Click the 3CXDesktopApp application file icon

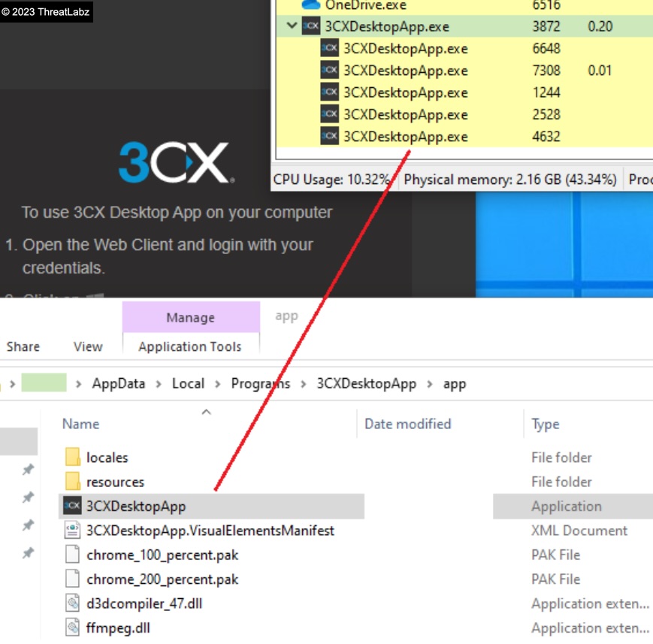72,506
